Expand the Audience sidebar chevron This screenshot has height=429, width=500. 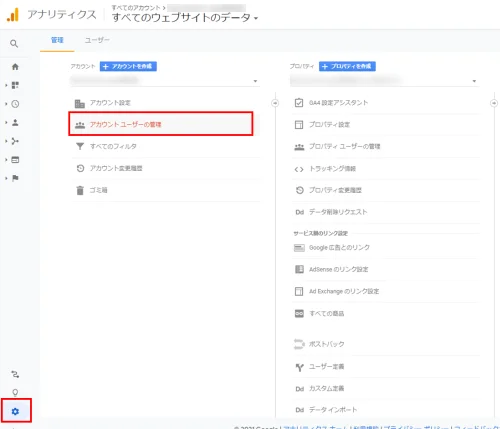[6, 122]
